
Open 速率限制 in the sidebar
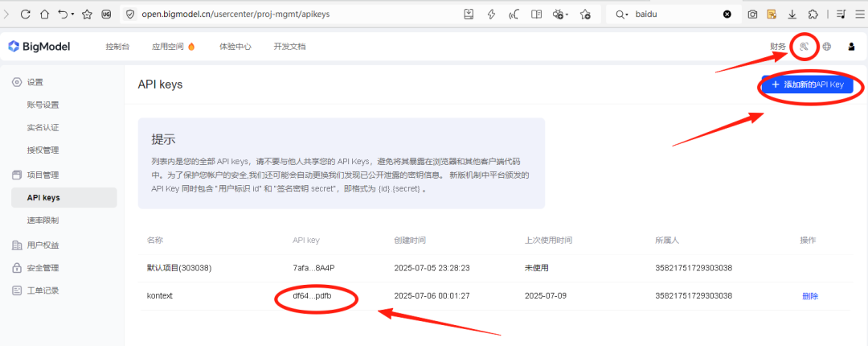(43, 220)
